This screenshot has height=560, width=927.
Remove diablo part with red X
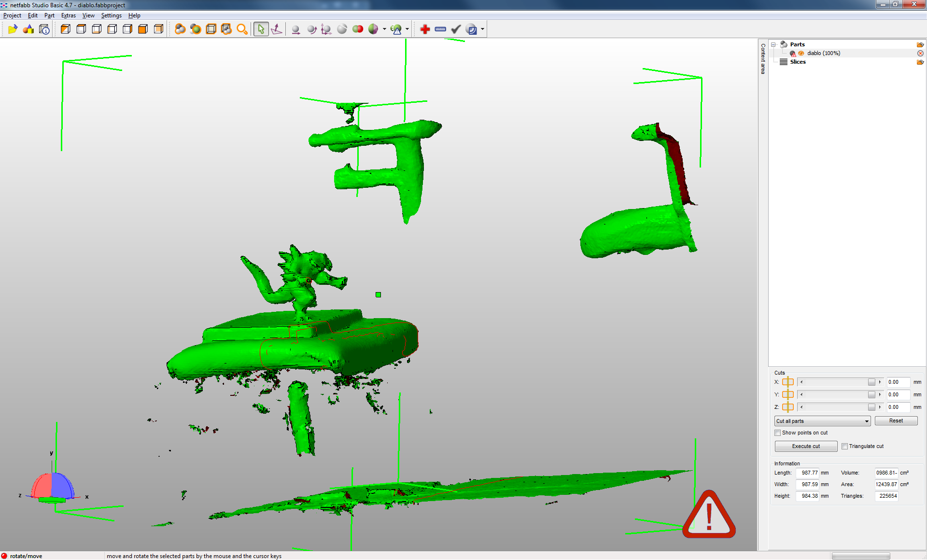tap(920, 53)
